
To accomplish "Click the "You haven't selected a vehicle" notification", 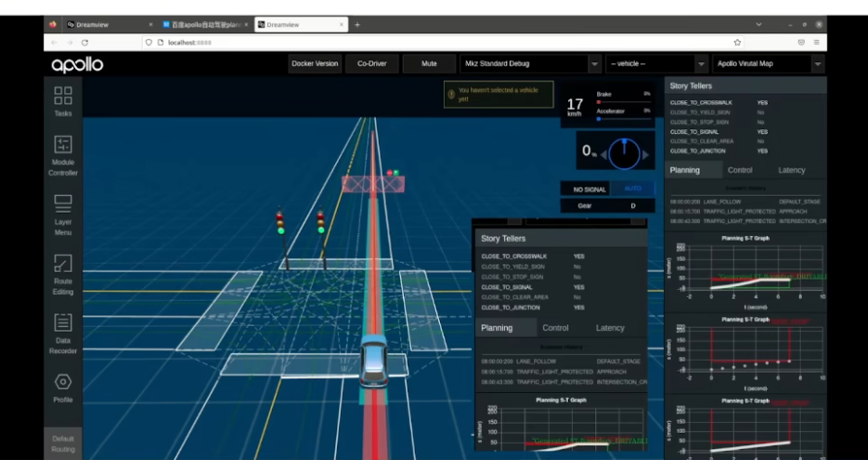I will [x=499, y=94].
